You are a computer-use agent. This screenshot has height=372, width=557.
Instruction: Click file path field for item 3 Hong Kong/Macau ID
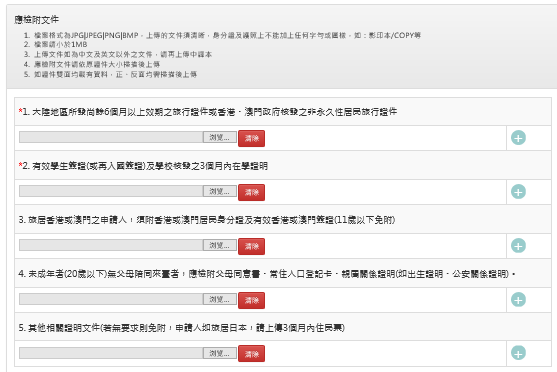(x=111, y=246)
